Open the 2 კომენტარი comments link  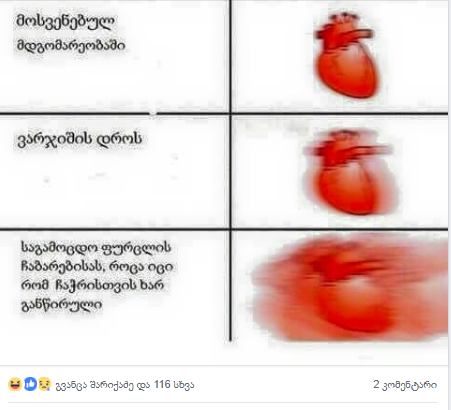405,384
